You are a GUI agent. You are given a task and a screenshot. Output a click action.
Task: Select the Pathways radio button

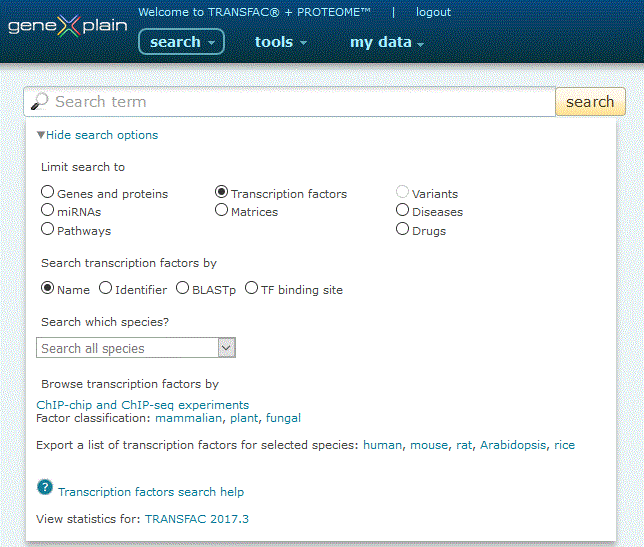[x=48, y=229]
